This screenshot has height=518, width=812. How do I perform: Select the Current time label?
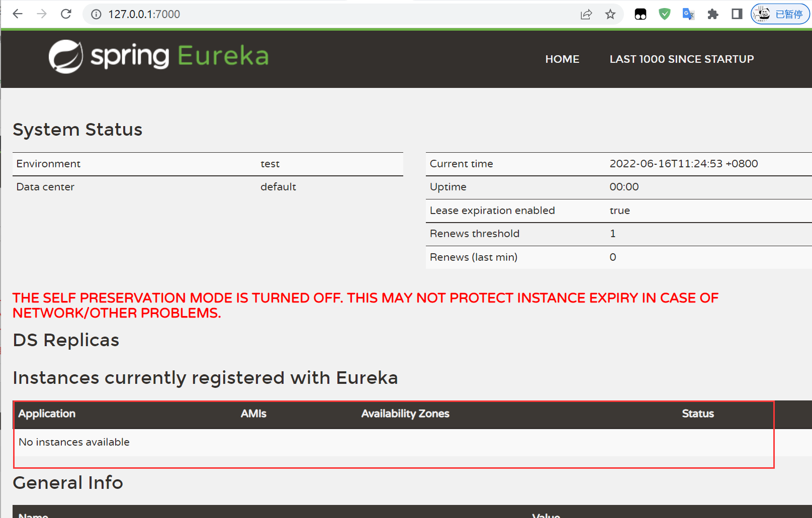pos(462,164)
